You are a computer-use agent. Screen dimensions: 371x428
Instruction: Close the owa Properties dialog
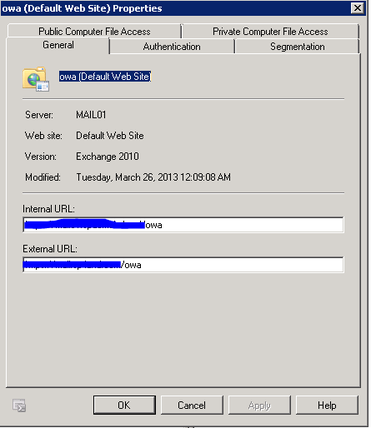click(x=357, y=8)
